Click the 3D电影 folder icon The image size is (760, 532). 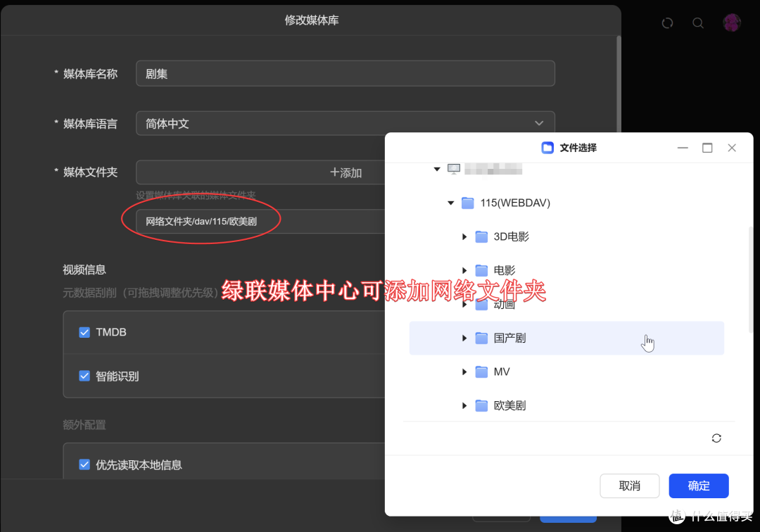point(481,237)
